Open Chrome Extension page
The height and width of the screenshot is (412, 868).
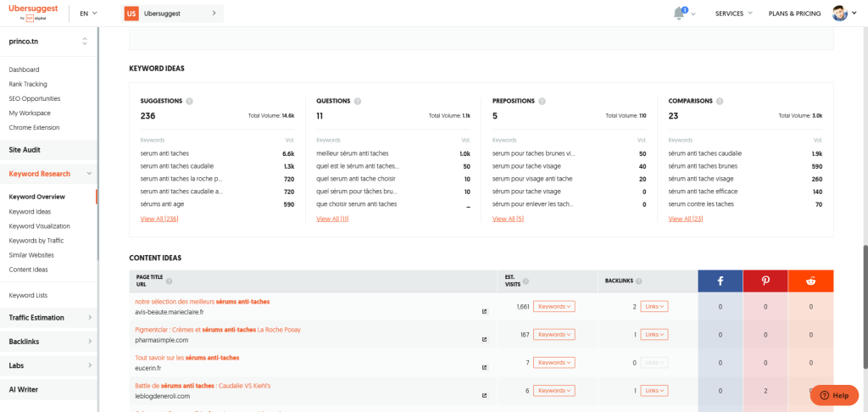(34, 127)
